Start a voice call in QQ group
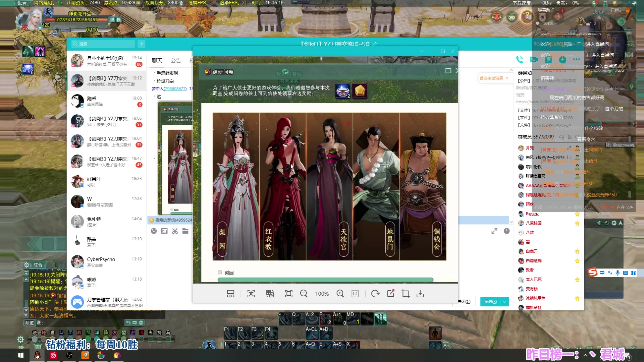Viewport: 644px width, 362px height. (520, 60)
